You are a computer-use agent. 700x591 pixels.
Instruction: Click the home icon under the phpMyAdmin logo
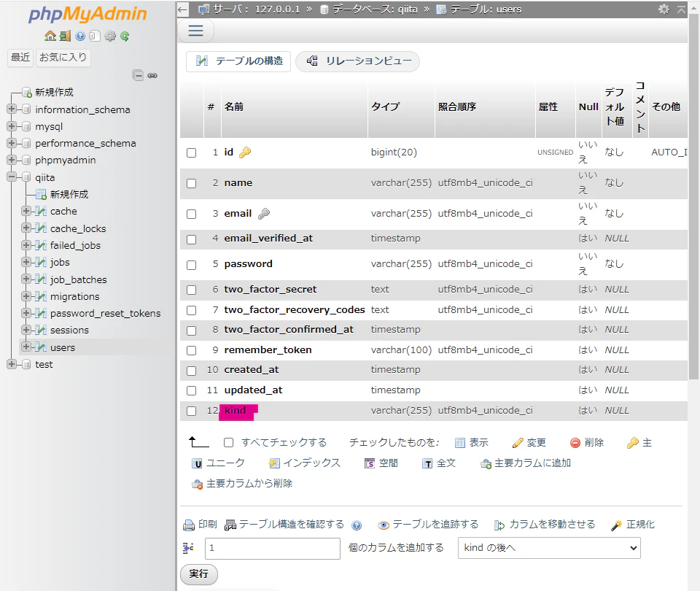pos(50,36)
